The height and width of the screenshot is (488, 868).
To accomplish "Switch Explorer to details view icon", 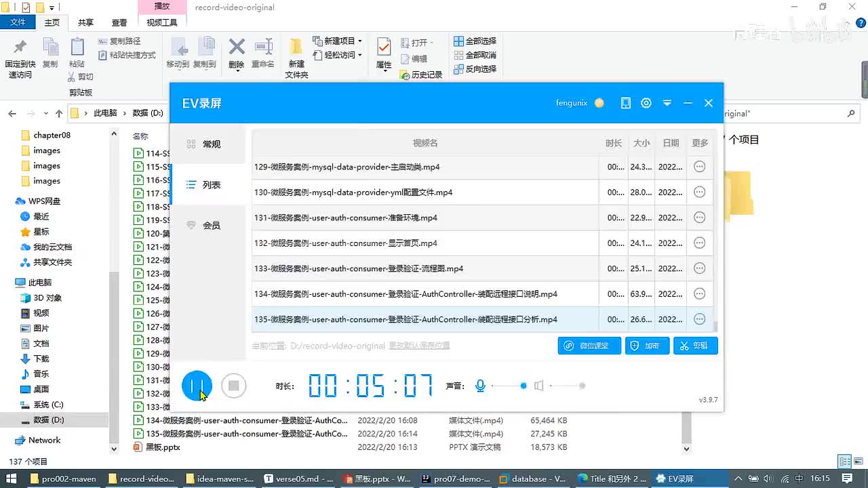I will (x=845, y=462).
